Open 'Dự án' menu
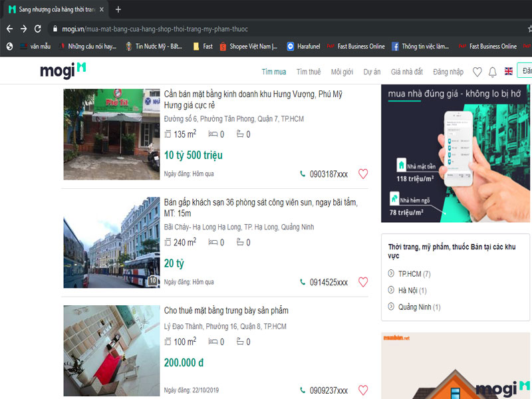 tap(372, 72)
